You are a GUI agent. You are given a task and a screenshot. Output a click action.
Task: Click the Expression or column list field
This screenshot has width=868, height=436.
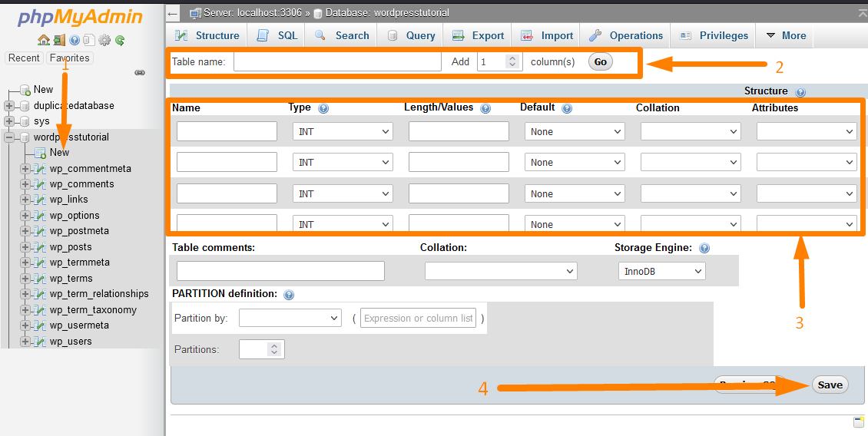tap(419, 318)
